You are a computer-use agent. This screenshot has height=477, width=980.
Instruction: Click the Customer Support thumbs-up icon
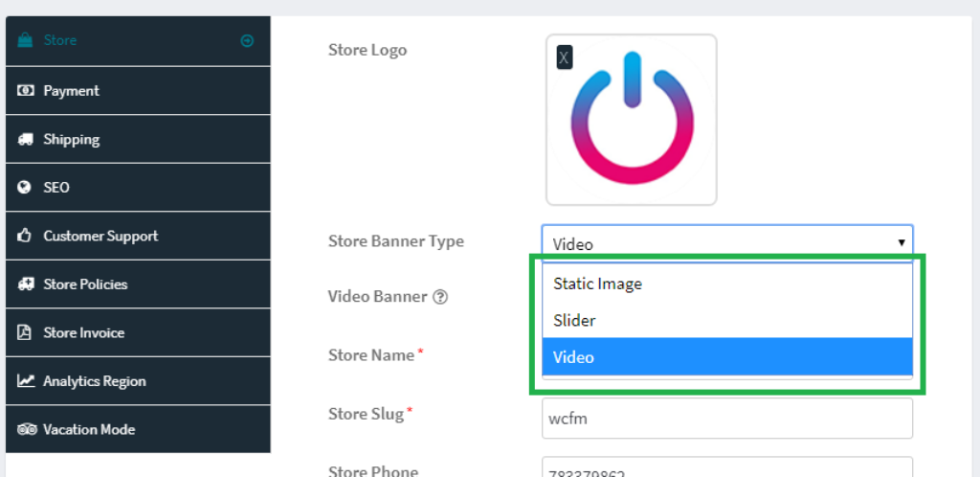tap(26, 237)
